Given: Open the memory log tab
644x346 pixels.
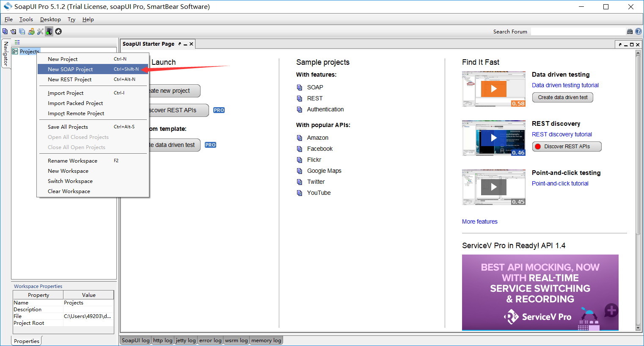Looking at the screenshot, I should 266,340.
